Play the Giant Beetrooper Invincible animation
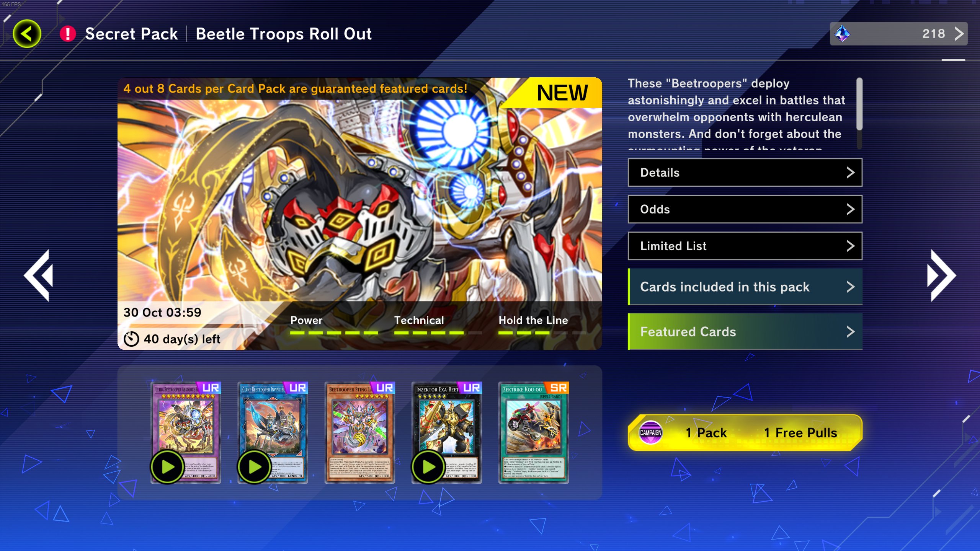The width and height of the screenshot is (980, 551). point(254,467)
